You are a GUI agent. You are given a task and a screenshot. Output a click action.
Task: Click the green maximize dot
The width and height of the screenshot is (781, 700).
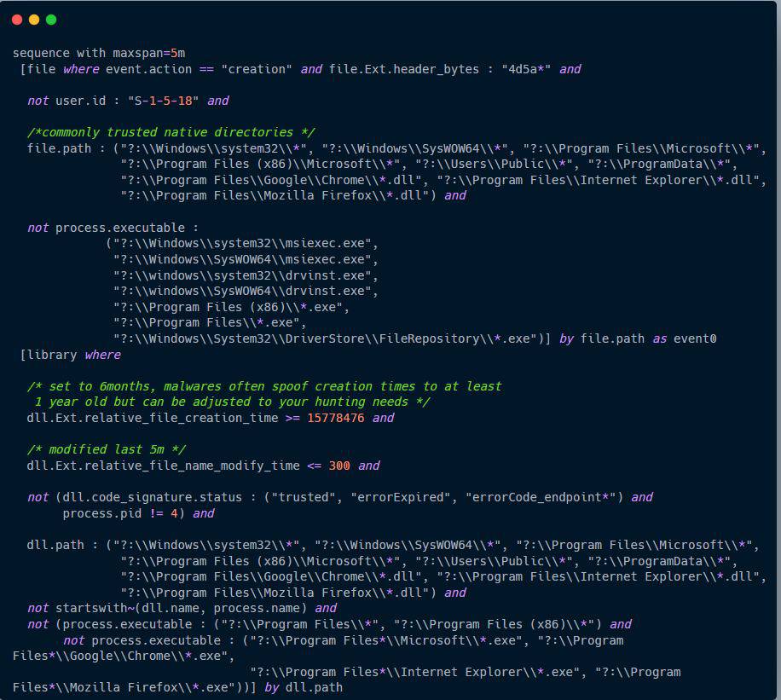[x=51, y=20]
